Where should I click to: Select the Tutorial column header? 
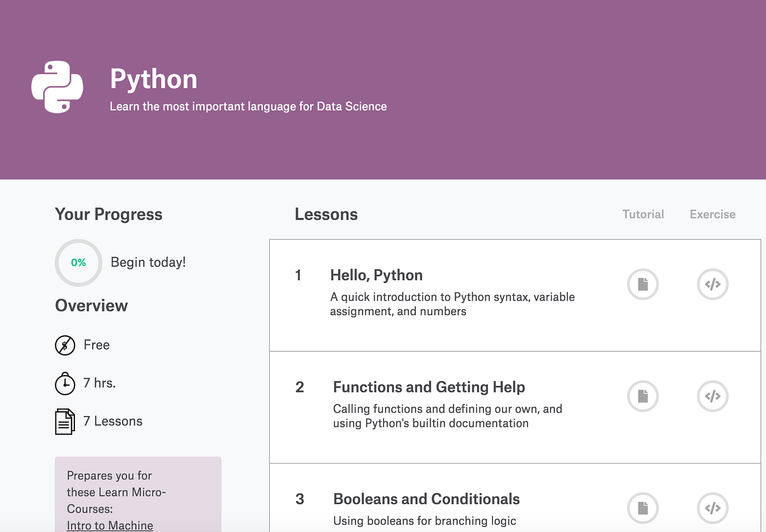(643, 214)
